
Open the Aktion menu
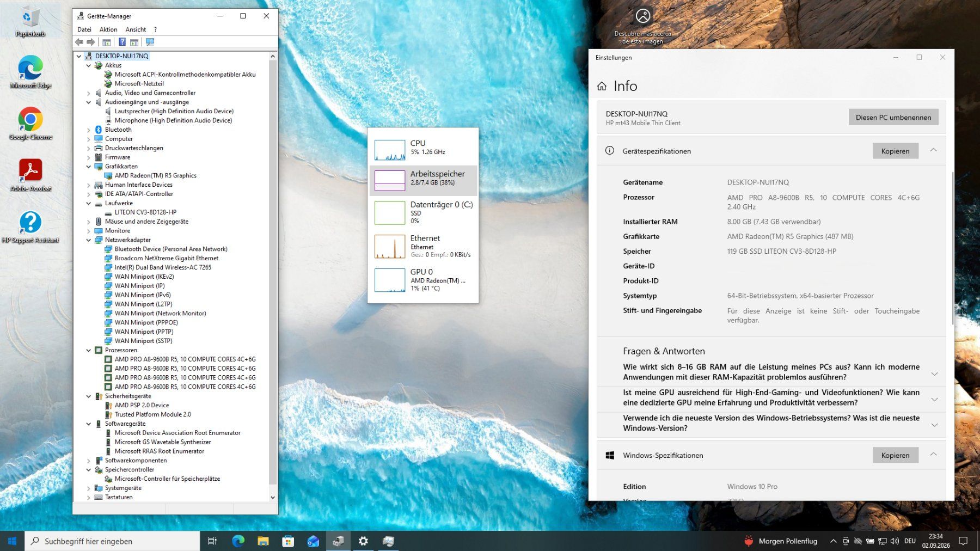[x=108, y=29]
